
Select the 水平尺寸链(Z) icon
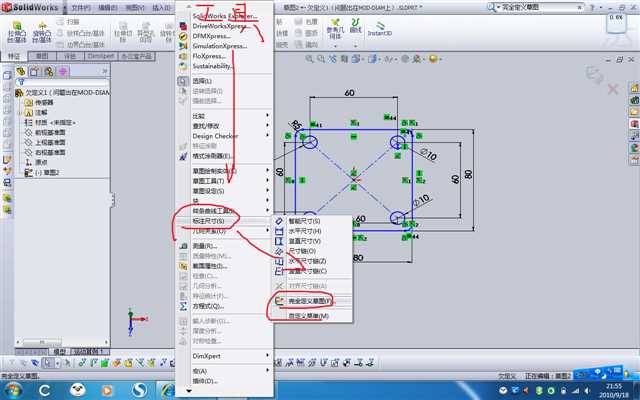[279, 261]
